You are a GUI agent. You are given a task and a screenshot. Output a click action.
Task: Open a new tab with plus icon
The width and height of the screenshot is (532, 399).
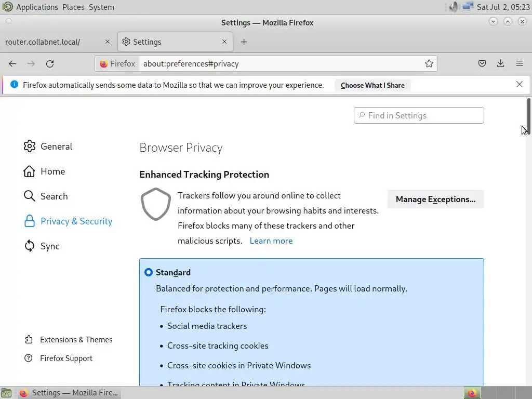[244, 42]
